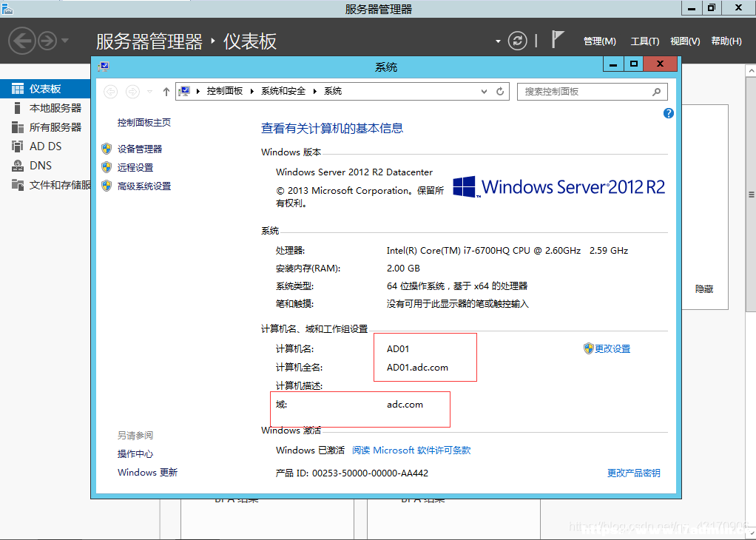This screenshot has width=756, height=540.
Task: Open the 视图(V) menu
Action: pyautogui.click(x=685, y=41)
